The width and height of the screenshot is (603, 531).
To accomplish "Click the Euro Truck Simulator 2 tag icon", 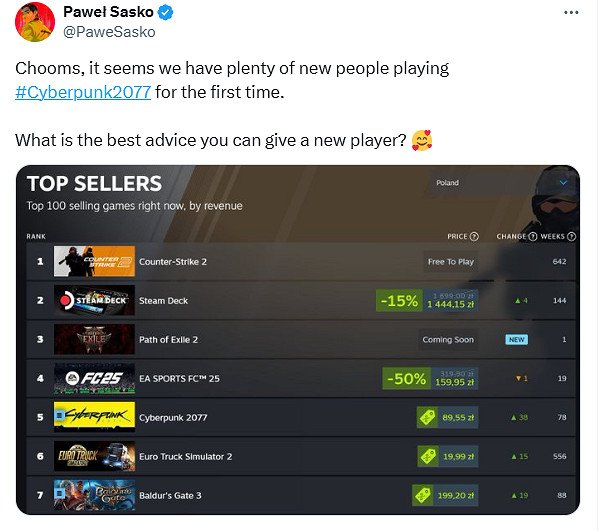I will point(425,456).
